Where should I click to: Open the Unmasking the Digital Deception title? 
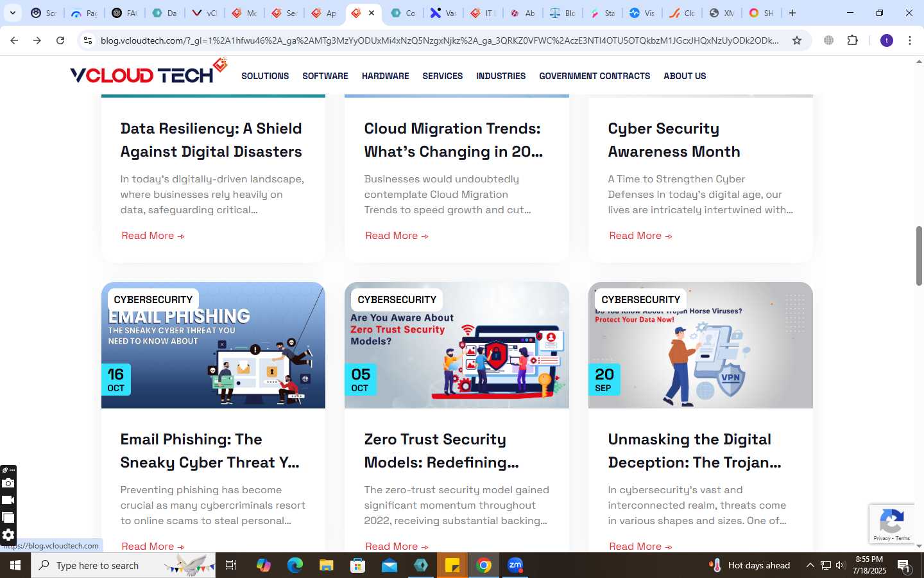point(694,451)
